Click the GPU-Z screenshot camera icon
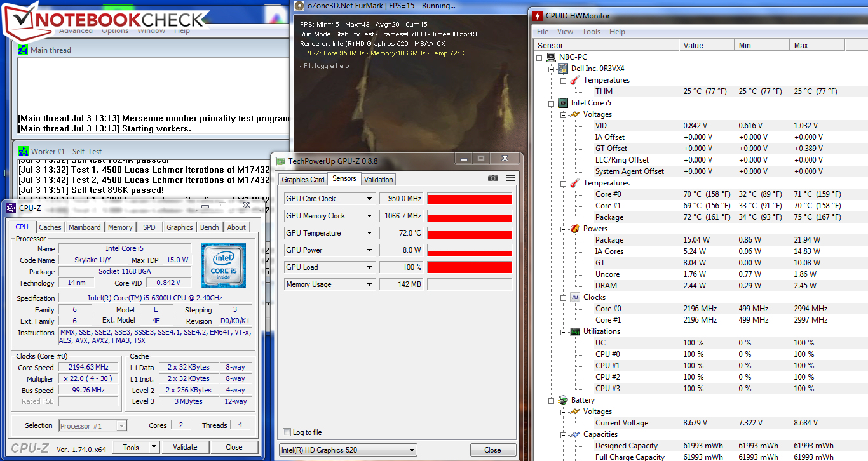868x461 pixels. (493, 178)
